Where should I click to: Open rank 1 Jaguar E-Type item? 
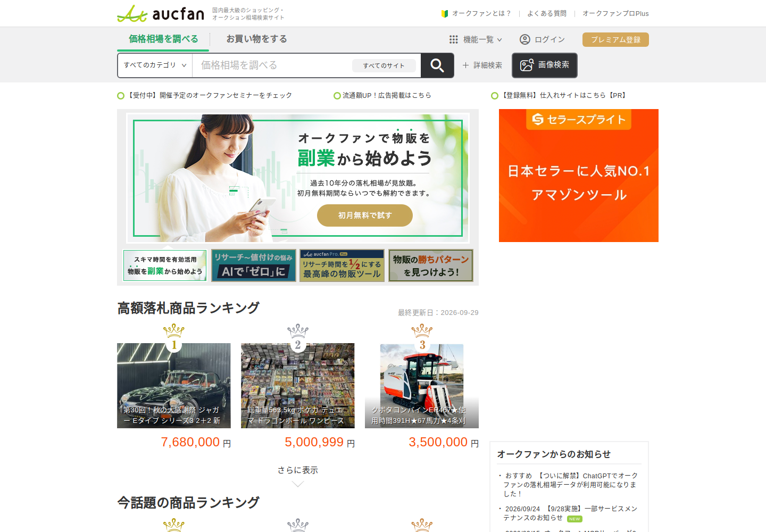[x=174, y=386]
